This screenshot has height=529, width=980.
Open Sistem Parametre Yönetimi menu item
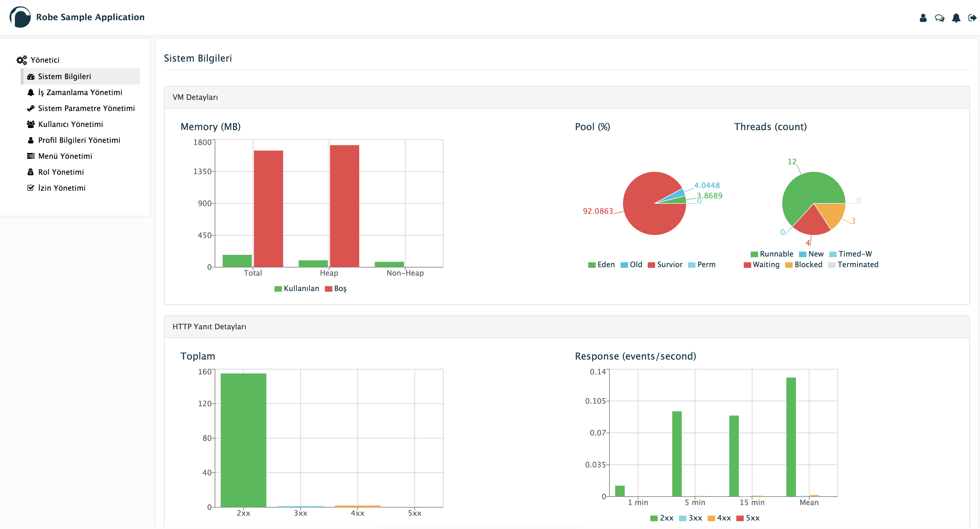click(x=80, y=108)
